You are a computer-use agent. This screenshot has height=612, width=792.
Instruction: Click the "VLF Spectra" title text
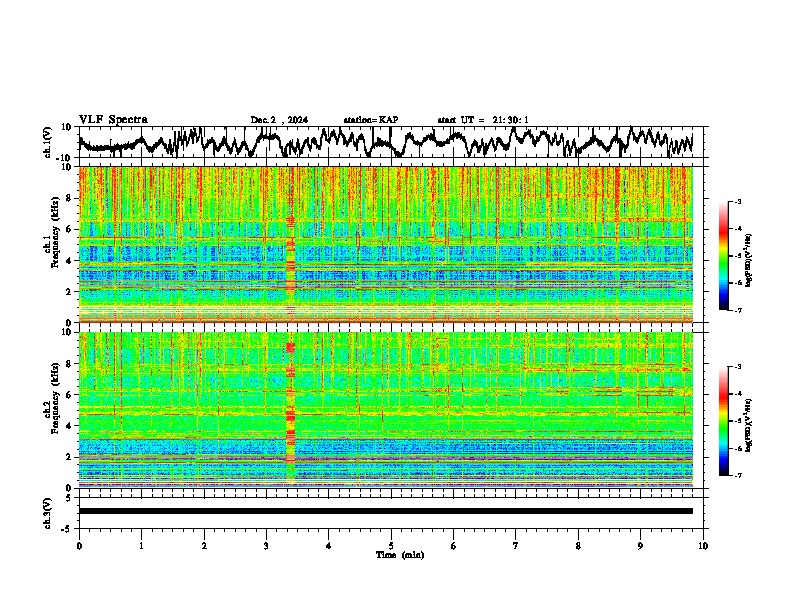113,120
